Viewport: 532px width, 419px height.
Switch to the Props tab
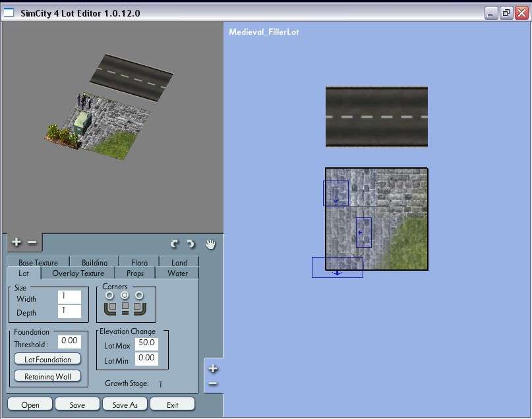tap(135, 273)
